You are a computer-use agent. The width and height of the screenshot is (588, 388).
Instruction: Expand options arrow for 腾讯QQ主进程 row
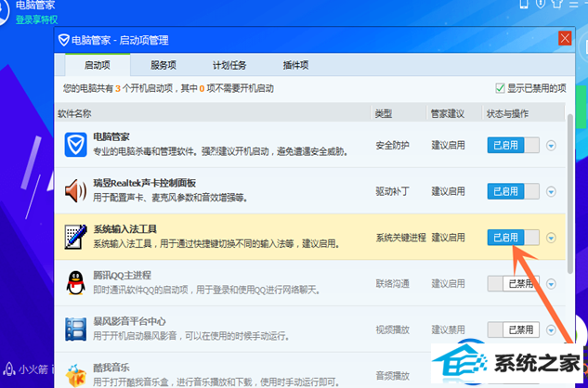tap(551, 284)
